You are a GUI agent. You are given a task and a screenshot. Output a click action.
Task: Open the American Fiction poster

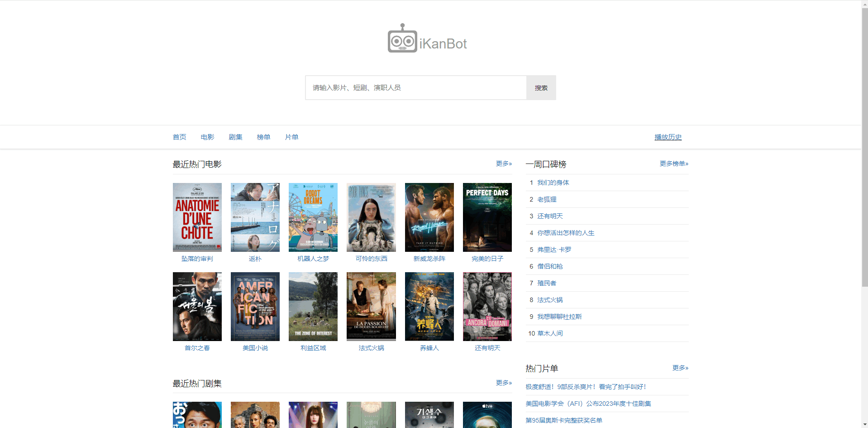tap(255, 307)
